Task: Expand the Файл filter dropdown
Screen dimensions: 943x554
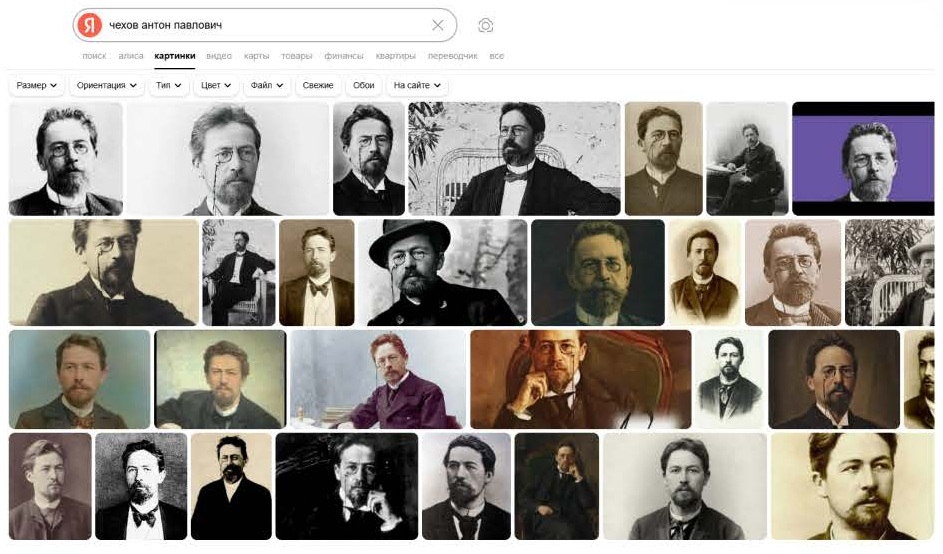Action: pos(266,85)
